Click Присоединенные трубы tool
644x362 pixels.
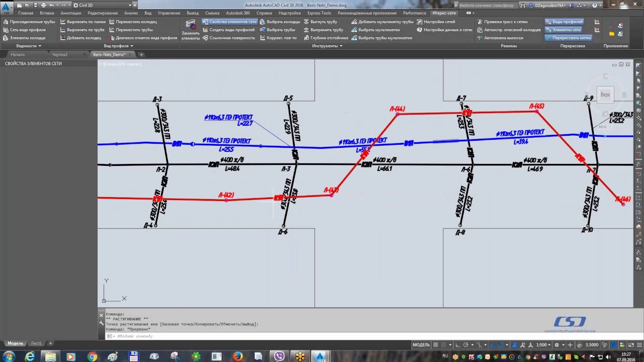[x=29, y=22]
